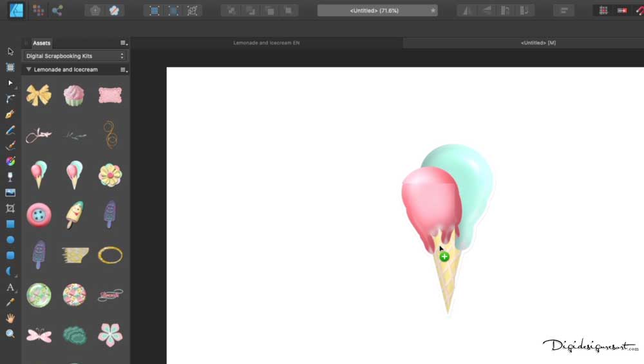Click the Revert Defaults toolbar icon
The width and height of the screenshot is (644, 364).
[x=114, y=10]
